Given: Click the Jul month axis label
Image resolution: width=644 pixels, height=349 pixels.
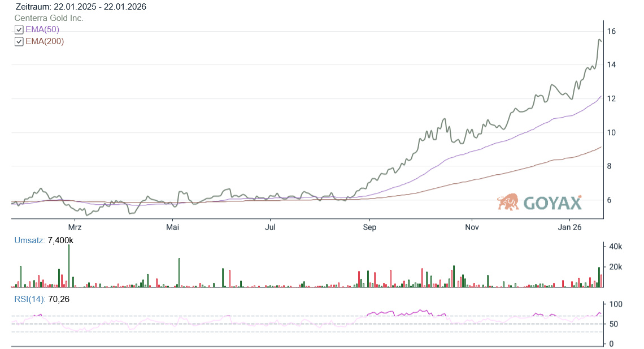Looking at the screenshot, I should [x=270, y=227].
